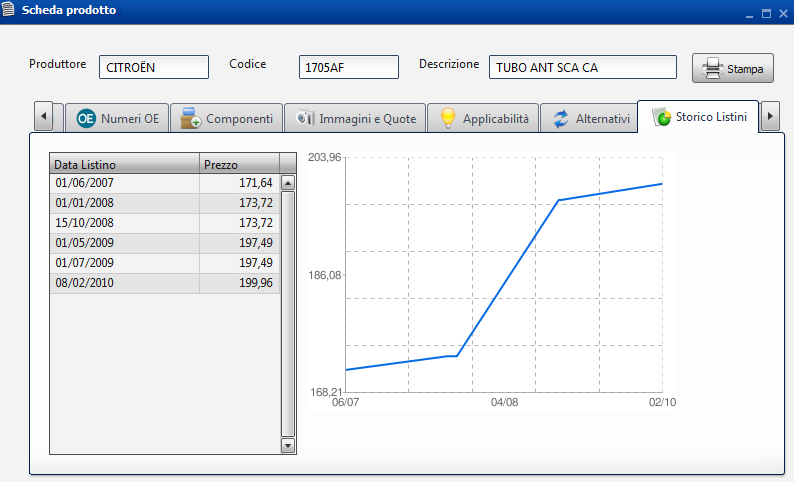
Task: Click the box icon on Componenti tab
Action: pos(190,118)
